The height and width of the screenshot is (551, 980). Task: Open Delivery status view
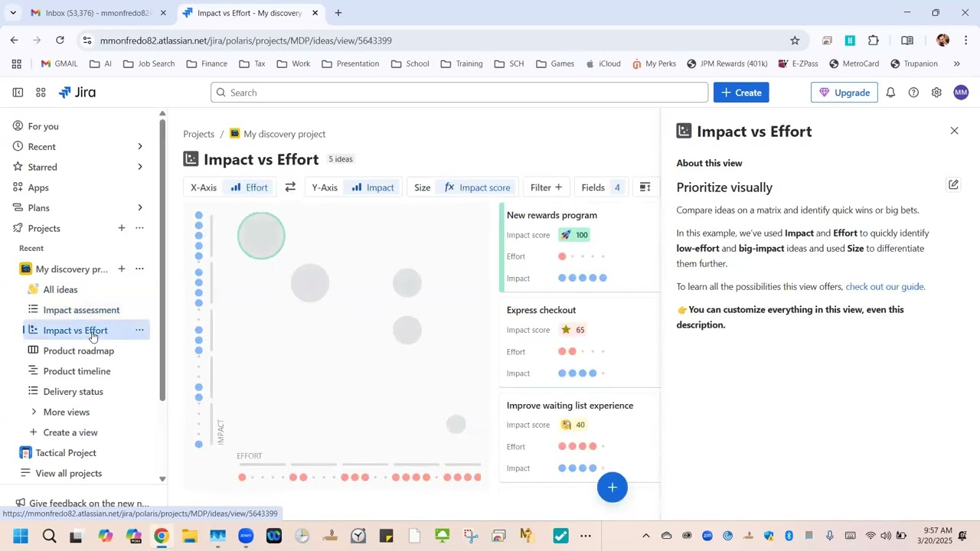coord(73,392)
